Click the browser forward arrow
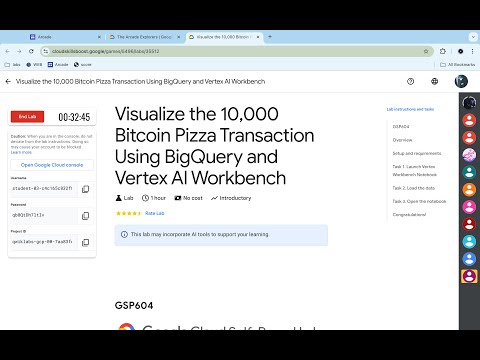Viewport: 480px width, 360px height. coord(19,51)
